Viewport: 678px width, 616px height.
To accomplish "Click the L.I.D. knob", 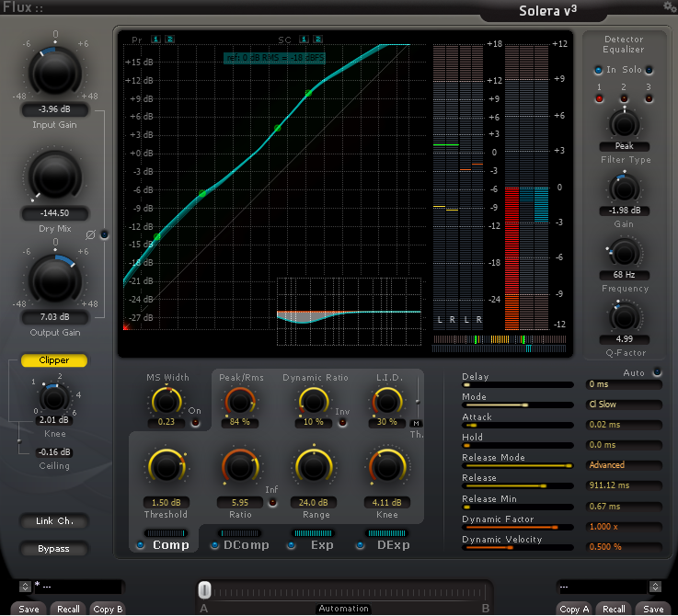I will pyautogui.click(x=387, y=401).
